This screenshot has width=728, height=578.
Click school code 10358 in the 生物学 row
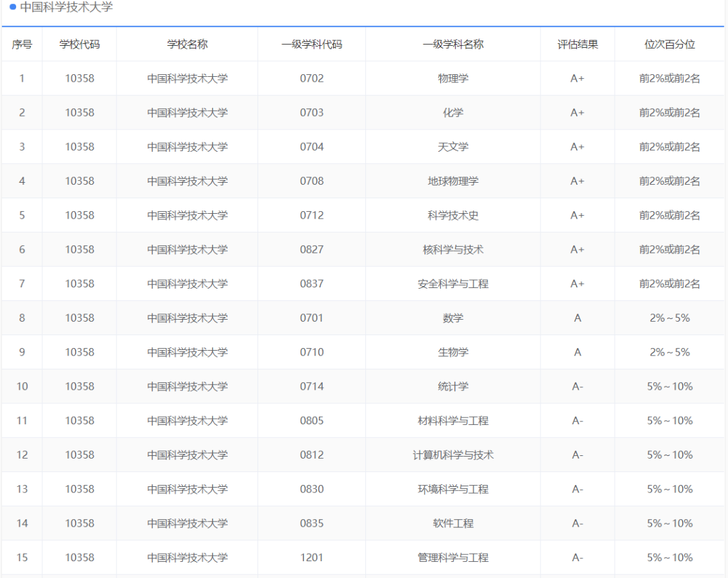[80, 352]
